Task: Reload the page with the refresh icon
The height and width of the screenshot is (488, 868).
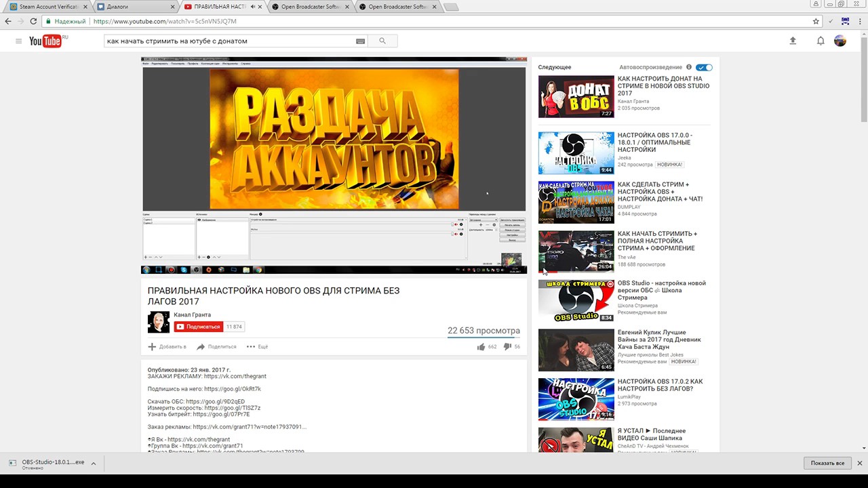Action: click(34, 22)
